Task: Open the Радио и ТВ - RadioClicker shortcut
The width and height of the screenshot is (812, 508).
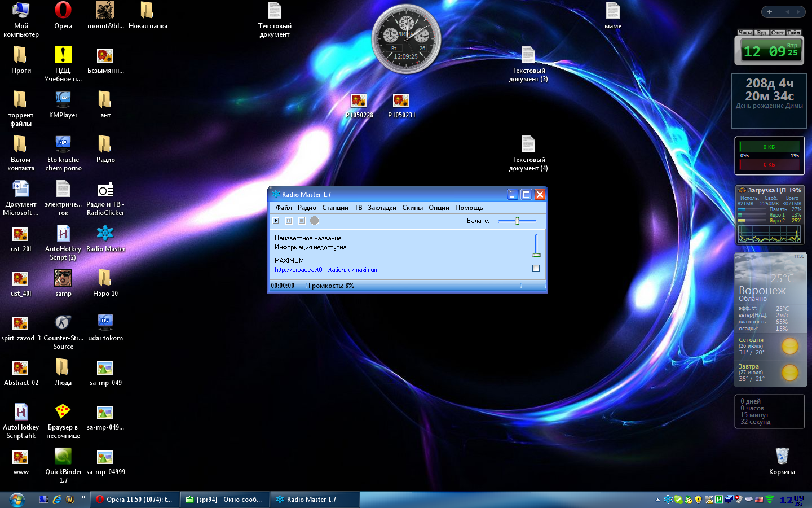Action: (x=105, y=199)
